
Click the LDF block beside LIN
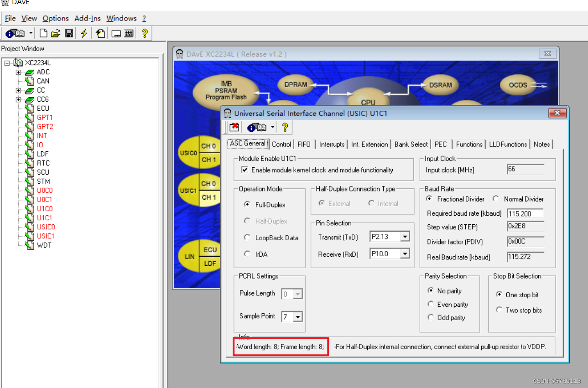click(x=210, y=264)
